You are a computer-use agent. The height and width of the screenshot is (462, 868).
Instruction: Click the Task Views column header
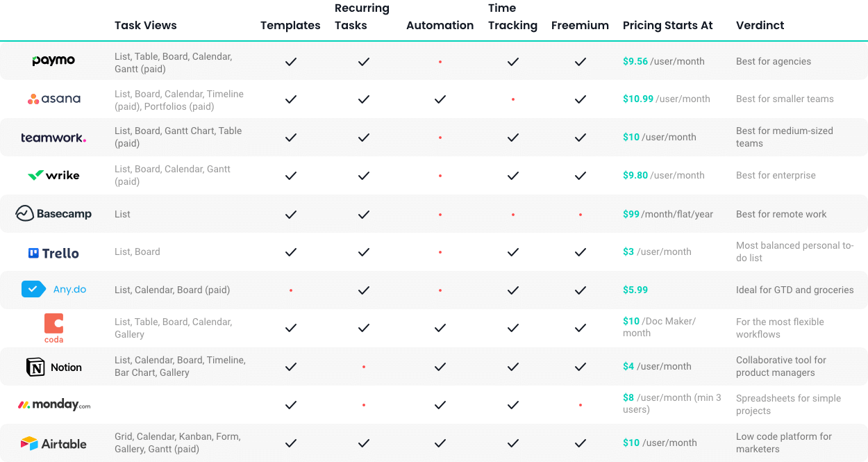click(145, 26)
